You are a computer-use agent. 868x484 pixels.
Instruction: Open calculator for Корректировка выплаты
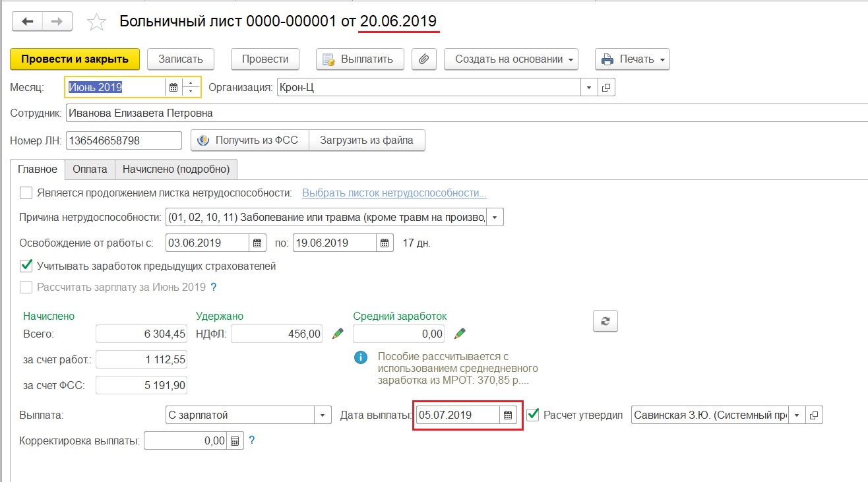235,440
